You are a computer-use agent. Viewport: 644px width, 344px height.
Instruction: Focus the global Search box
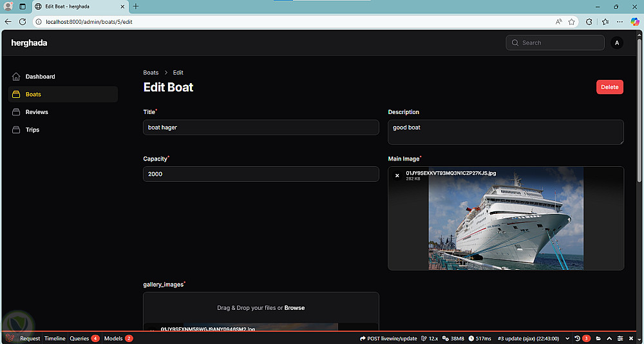point(555,43)
